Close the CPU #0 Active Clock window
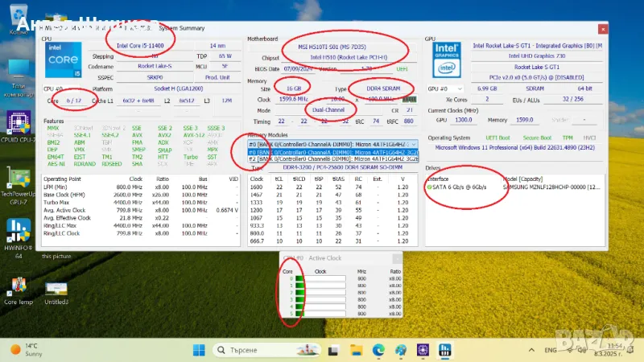The image size is (644, 362). click(396, 258)
